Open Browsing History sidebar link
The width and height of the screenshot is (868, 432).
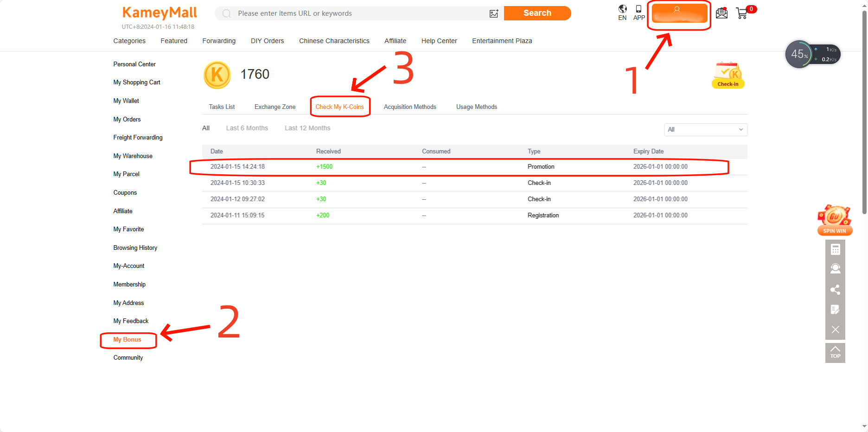[x=135, y=248]
